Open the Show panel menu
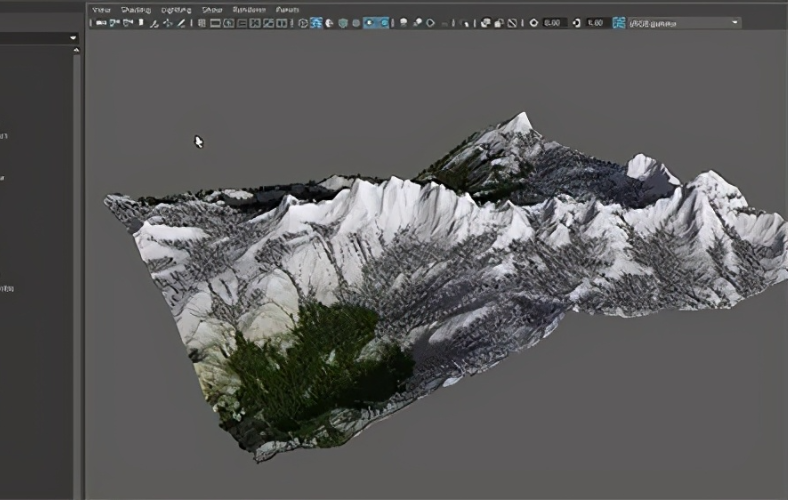Screen dimensions: 788x500 [212, 10]
